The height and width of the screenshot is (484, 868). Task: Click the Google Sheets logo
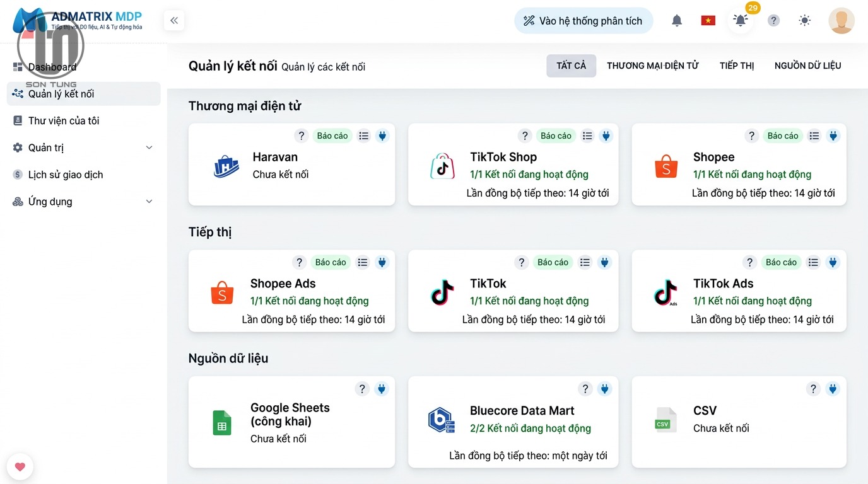click(x=222, y=423)
